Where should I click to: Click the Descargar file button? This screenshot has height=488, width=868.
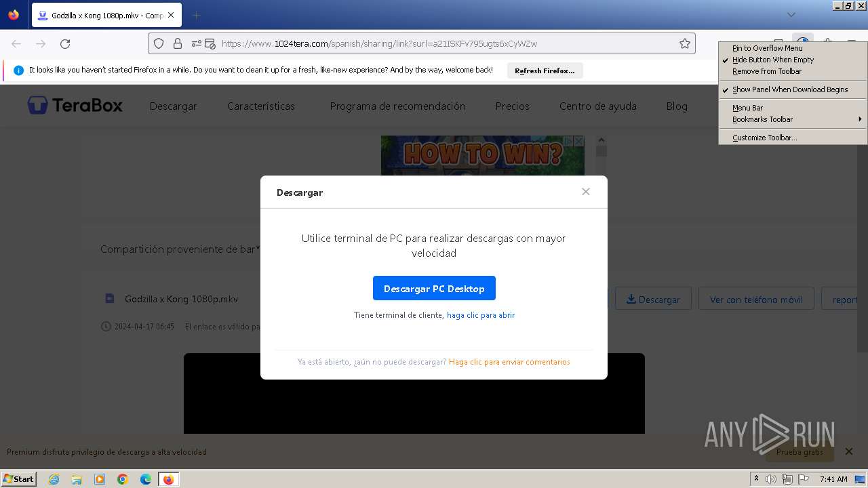point(653,299)
